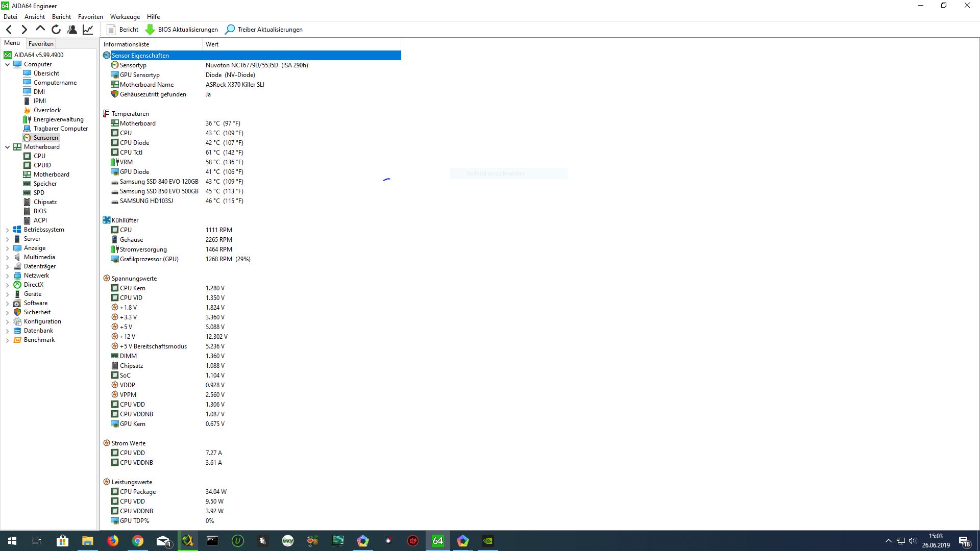This screenshot has height=551, width=980.
Task: Open the graph chart toolbar icon
Action: click(88, 30)
